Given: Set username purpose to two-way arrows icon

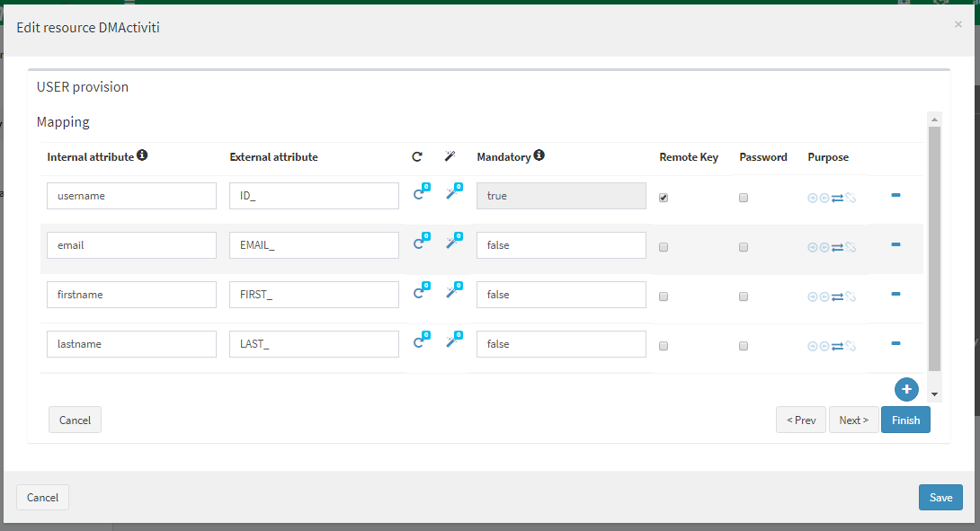Looking at the screenshot, I should click(838, 198).
